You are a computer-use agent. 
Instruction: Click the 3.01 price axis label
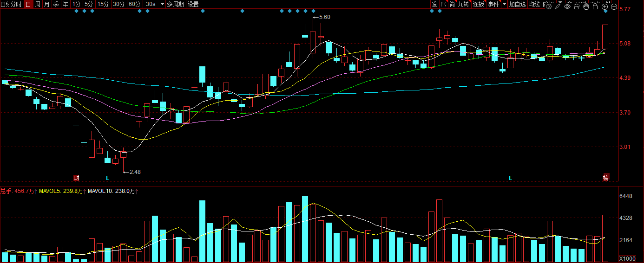(624, 147)
